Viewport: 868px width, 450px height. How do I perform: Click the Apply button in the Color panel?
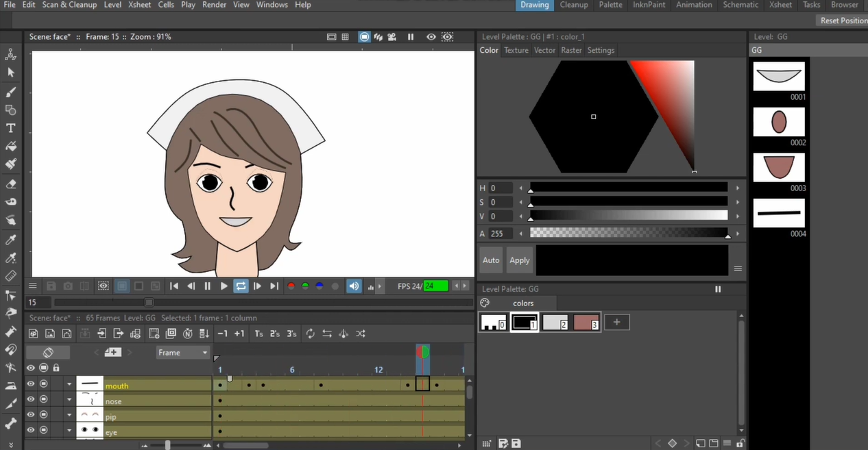[x=519, y=260]
